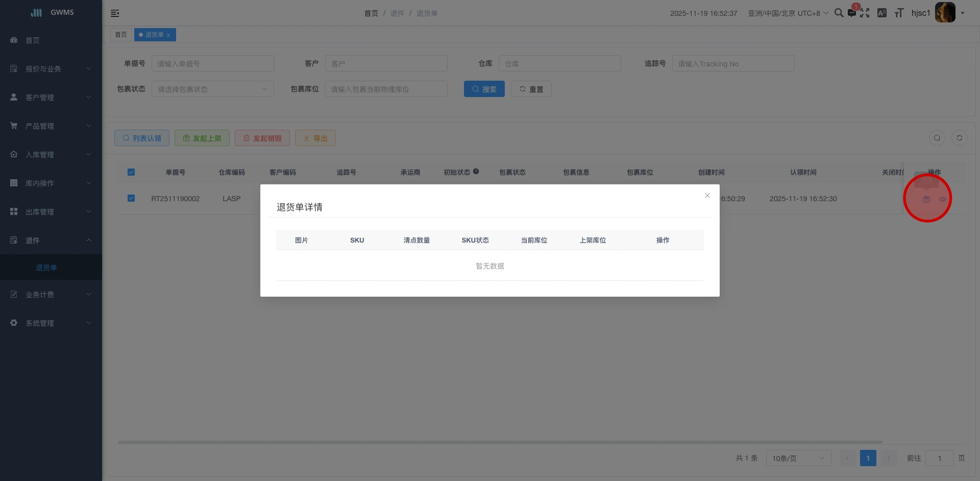
Task: Click the 单据号 input field
Action: pyautogui.click(x=213, y=63)
